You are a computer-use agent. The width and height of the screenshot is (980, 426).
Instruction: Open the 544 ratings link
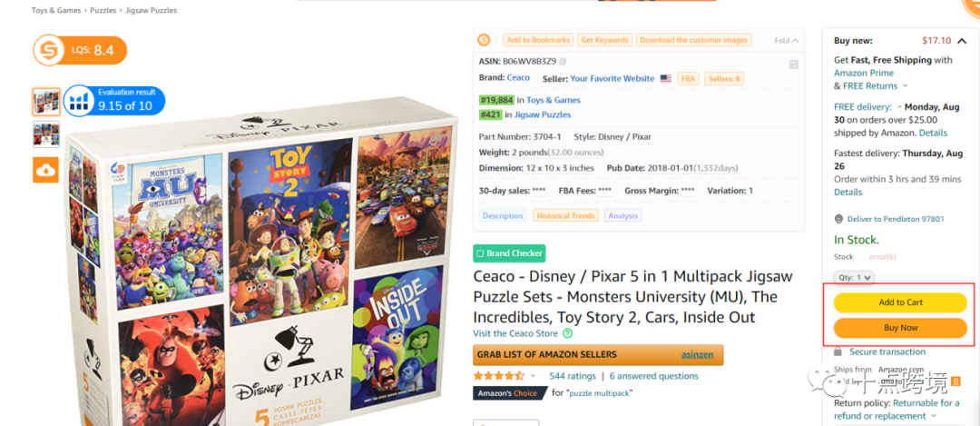click(x=572, y=376)
